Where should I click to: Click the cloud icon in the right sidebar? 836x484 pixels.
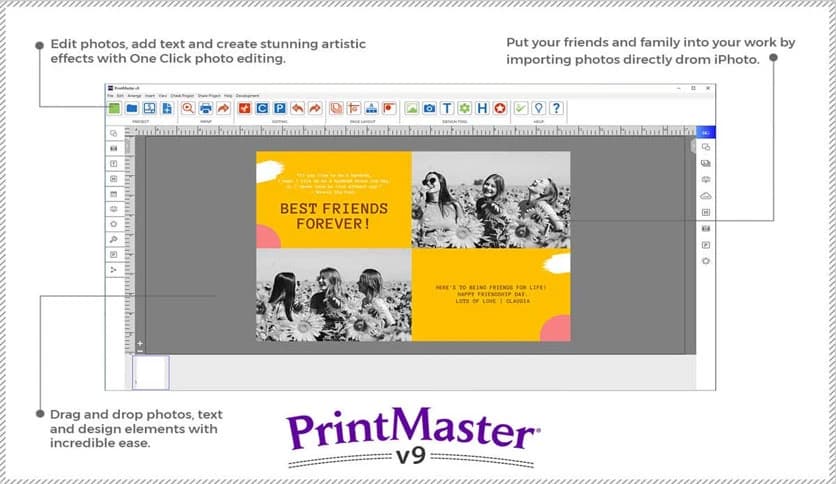[x=706, y=196]
